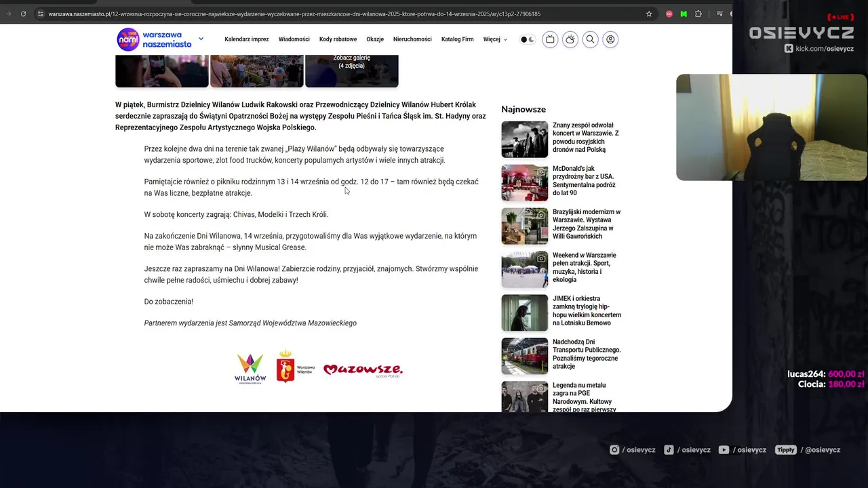The width and height of the screenshot is (868, 488).
Task: Go forward with browser arrow button
Action: [8, 14]
